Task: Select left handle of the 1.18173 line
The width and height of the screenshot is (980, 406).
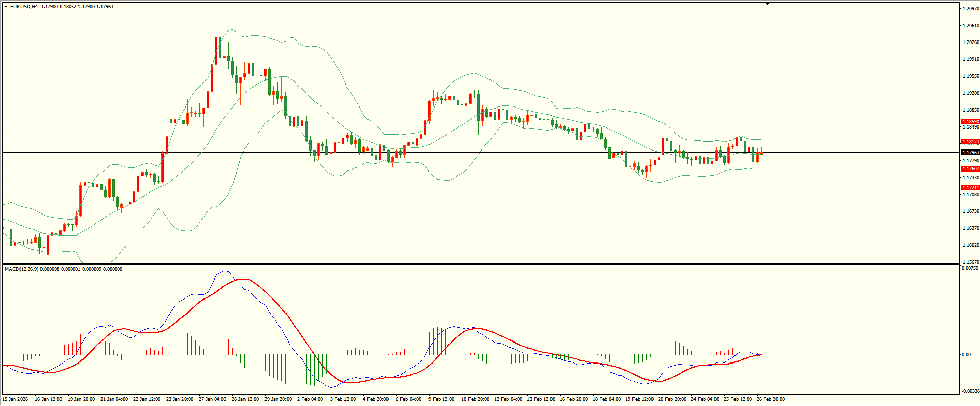Action: pos(4,142)
